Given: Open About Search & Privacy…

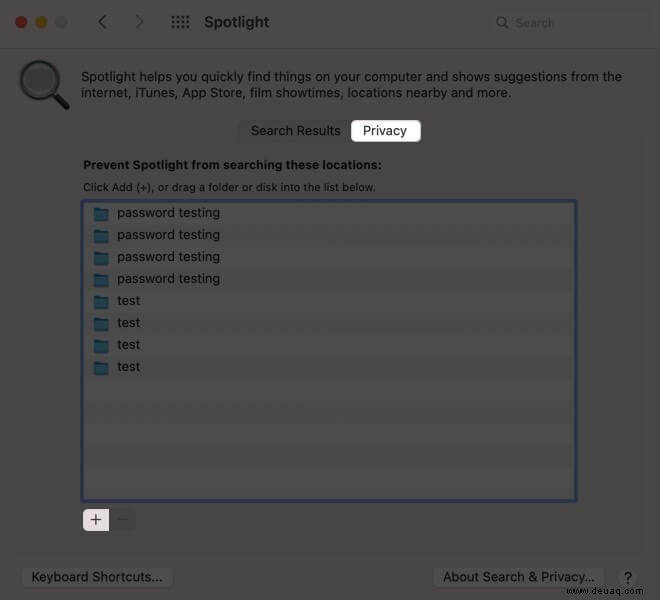Looking at the screenshot, I should coord(519,577).
